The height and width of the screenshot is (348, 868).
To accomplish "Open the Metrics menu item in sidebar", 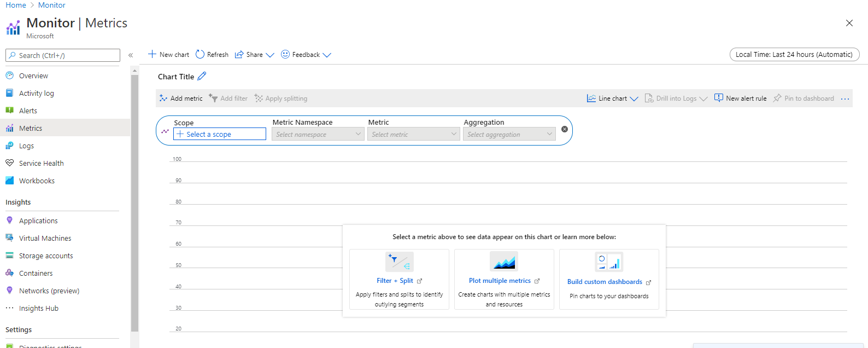I will [65, 128].
